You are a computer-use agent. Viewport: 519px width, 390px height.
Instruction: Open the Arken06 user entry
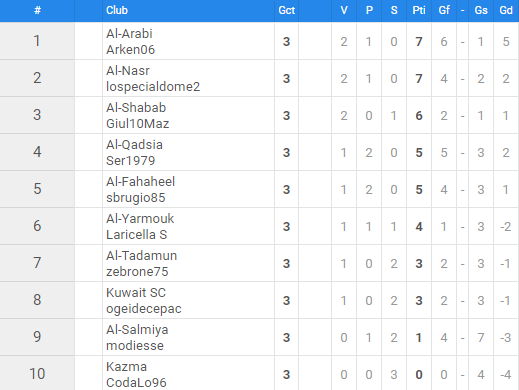pos(130,50)
